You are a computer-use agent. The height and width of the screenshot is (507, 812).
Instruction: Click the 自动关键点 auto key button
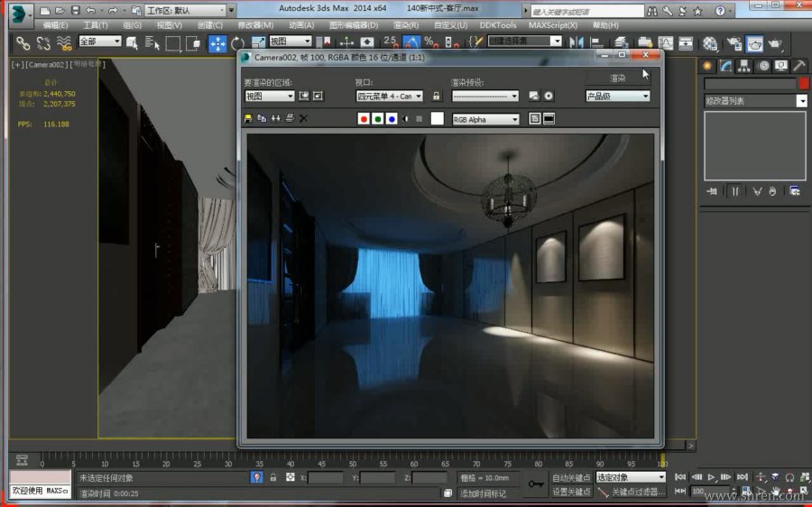tap(570, 477)
